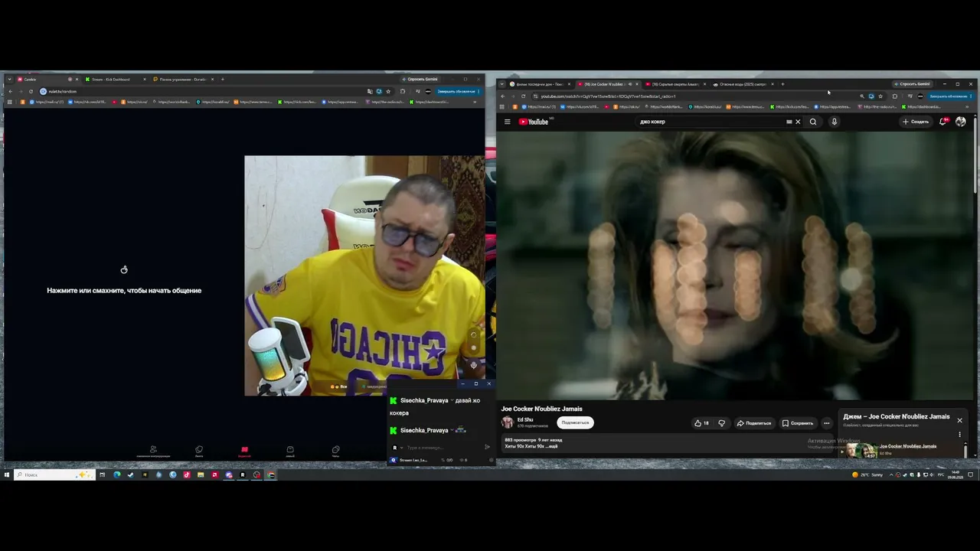
Task: Click the Kick chat message input
Action: point(443,448)
